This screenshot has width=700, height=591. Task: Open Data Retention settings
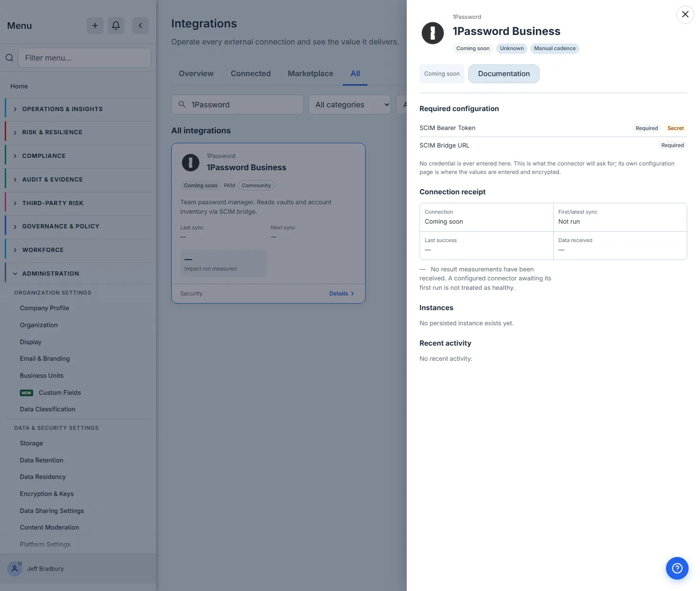(42, 461)
